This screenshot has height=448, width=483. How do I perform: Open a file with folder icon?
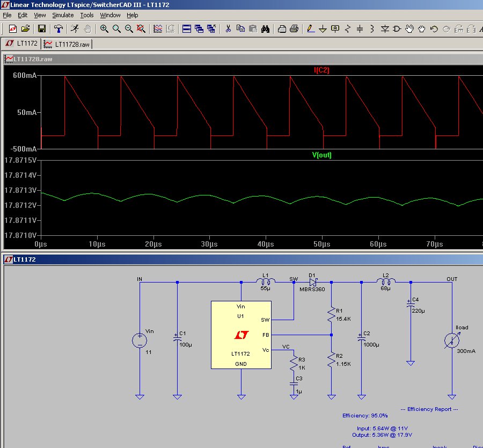pyautogui.click(x=26, y=28)
